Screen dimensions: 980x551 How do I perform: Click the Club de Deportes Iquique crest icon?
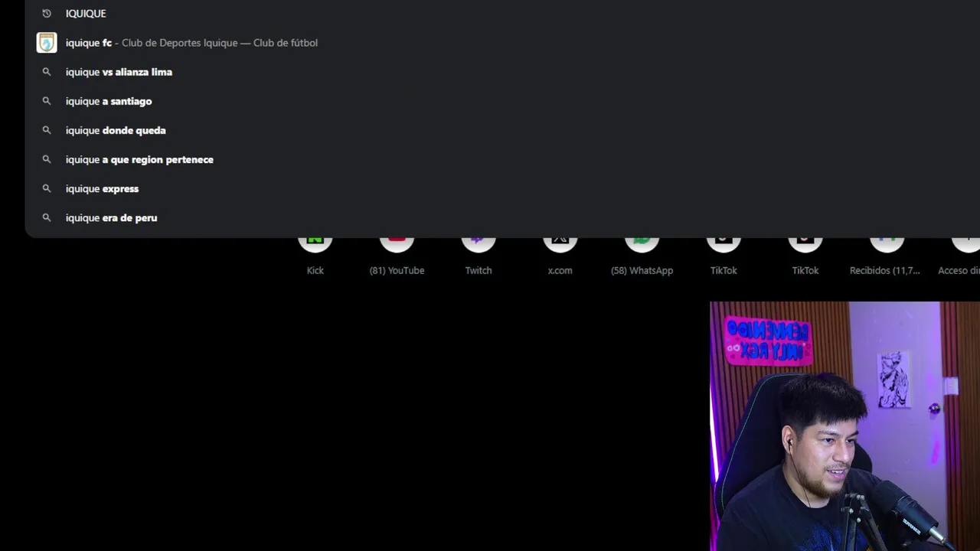click(x=47, y=43)
